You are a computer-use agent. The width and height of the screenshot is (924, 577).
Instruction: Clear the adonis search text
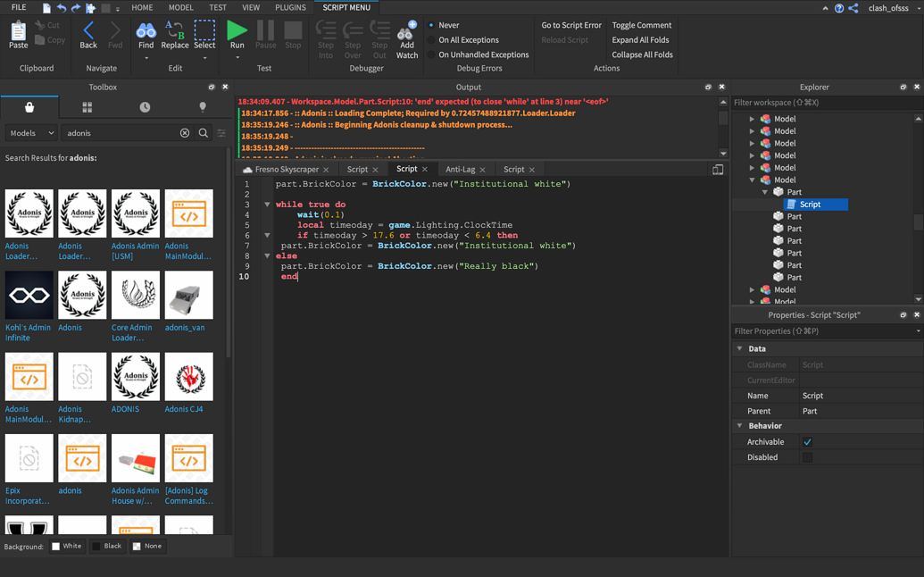[x=185, y=133]
